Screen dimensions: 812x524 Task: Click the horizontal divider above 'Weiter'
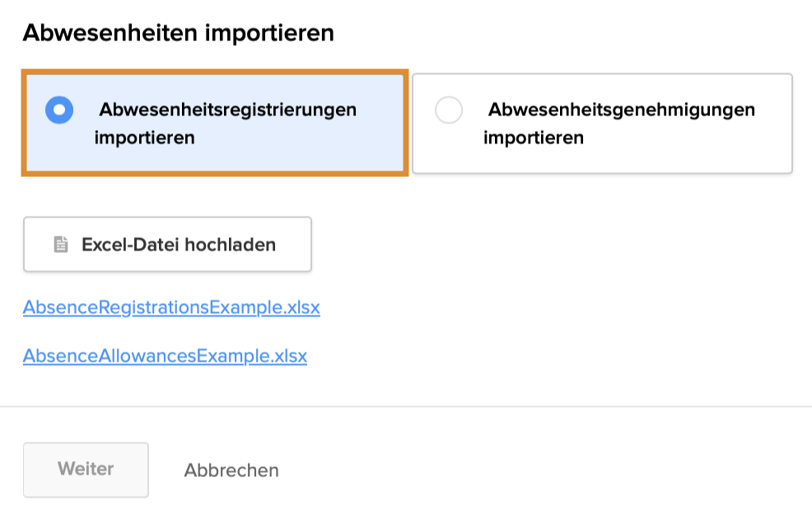pyautogui.click(x=406, y=406)
